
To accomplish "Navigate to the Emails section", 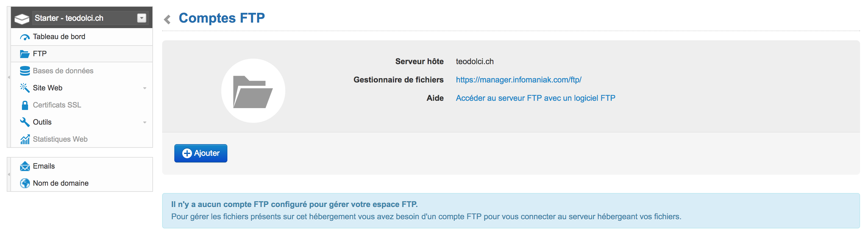I will [44, 166].
